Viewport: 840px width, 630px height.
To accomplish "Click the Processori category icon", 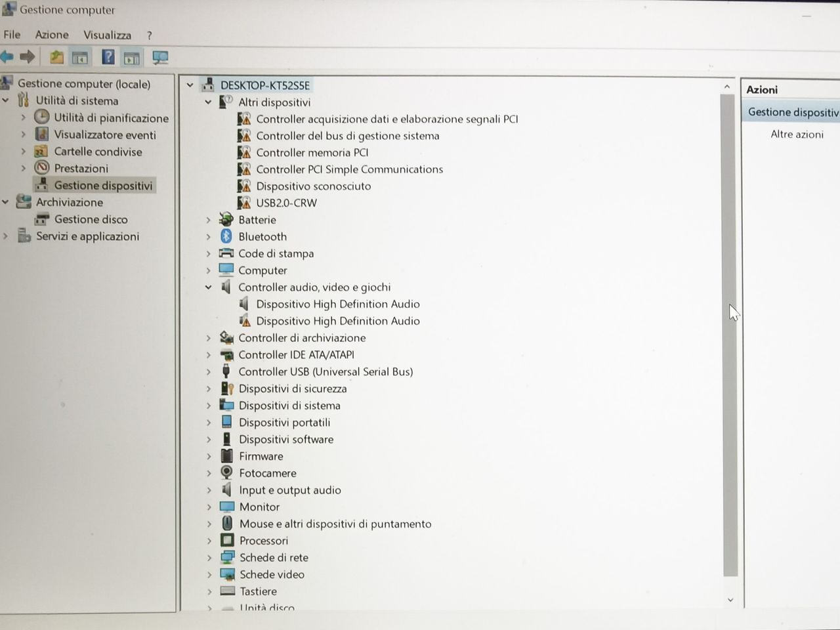I will tap(227, 540).
